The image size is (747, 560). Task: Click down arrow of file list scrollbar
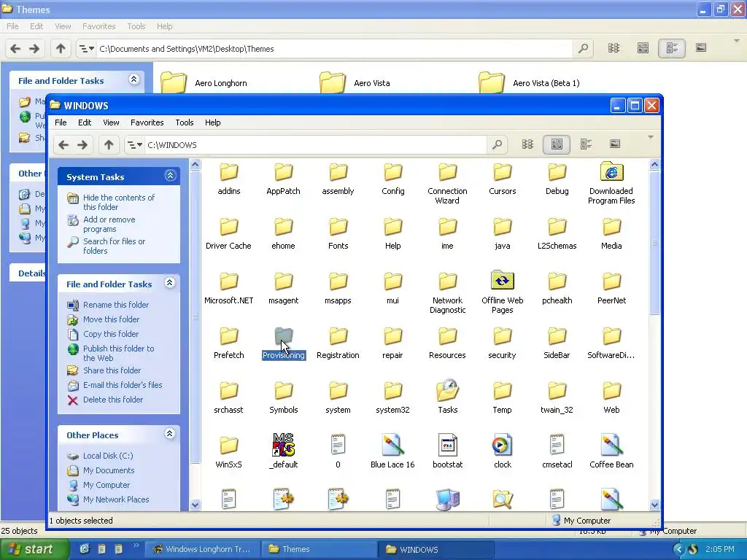pyautogui.click(x=654, y=505)
